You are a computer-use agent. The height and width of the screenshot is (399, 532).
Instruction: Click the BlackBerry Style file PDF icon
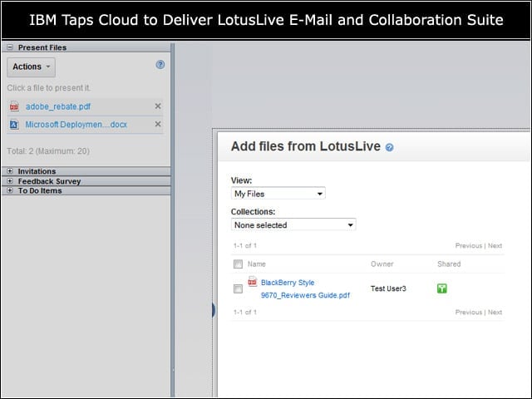(x=253, y=281)
